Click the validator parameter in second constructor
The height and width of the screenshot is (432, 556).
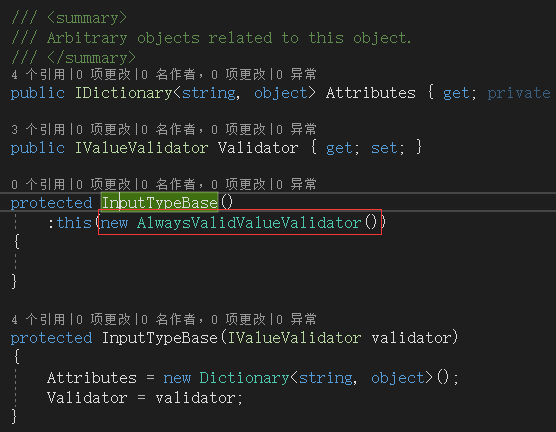point(411,338)
